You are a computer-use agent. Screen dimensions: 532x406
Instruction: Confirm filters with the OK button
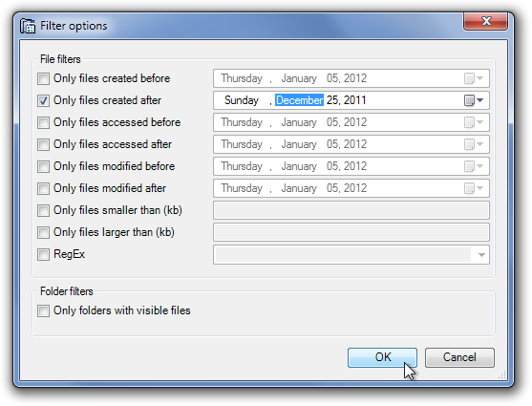[x=382, y=357]
